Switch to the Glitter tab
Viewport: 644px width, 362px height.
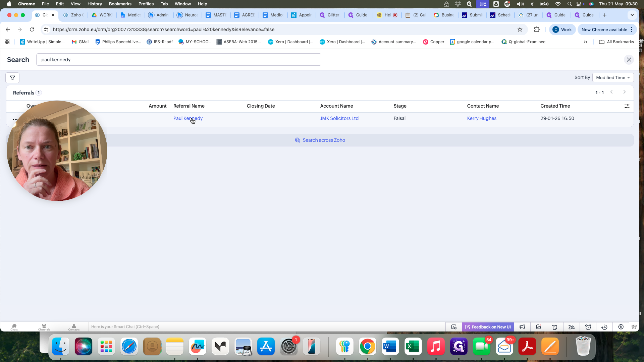(330, 15)
